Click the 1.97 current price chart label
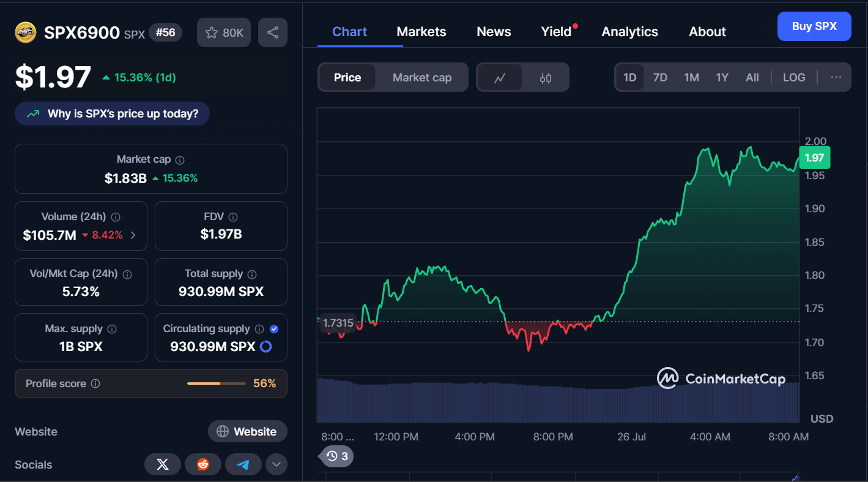868x482 pixels. point(814,158)
